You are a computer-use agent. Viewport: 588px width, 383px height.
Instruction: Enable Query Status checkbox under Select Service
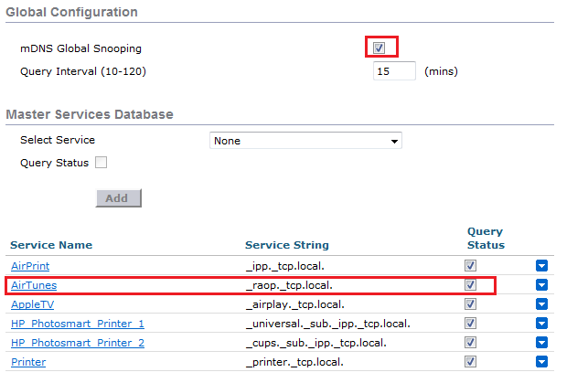click(102, 163)
